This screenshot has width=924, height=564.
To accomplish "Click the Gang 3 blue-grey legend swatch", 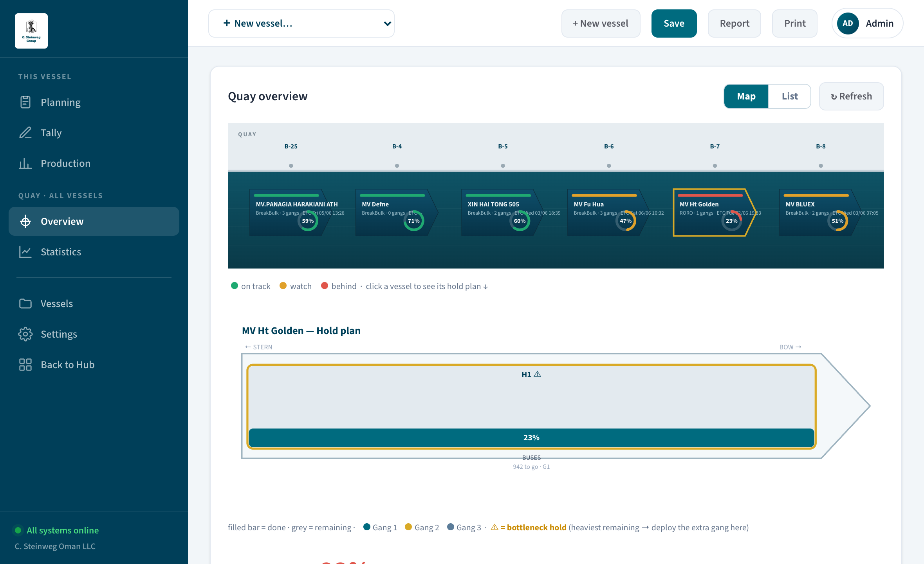I will pos(451,527).
